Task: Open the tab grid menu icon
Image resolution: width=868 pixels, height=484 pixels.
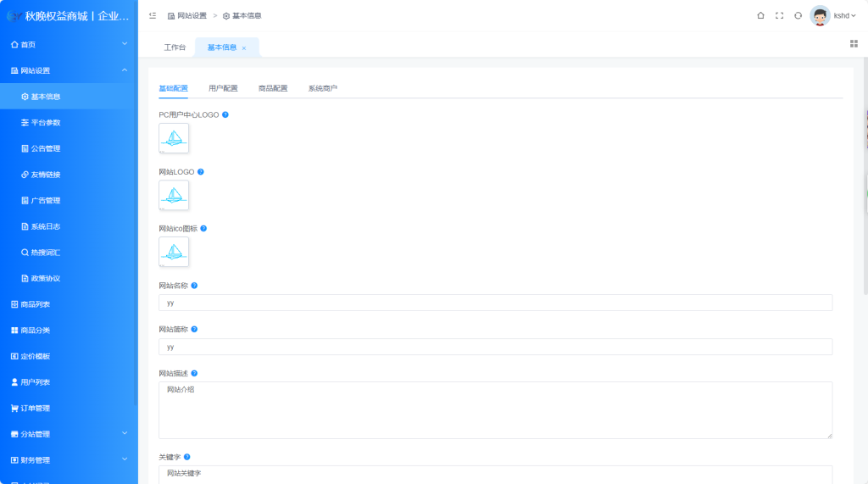Action: [x=854, y=43]
